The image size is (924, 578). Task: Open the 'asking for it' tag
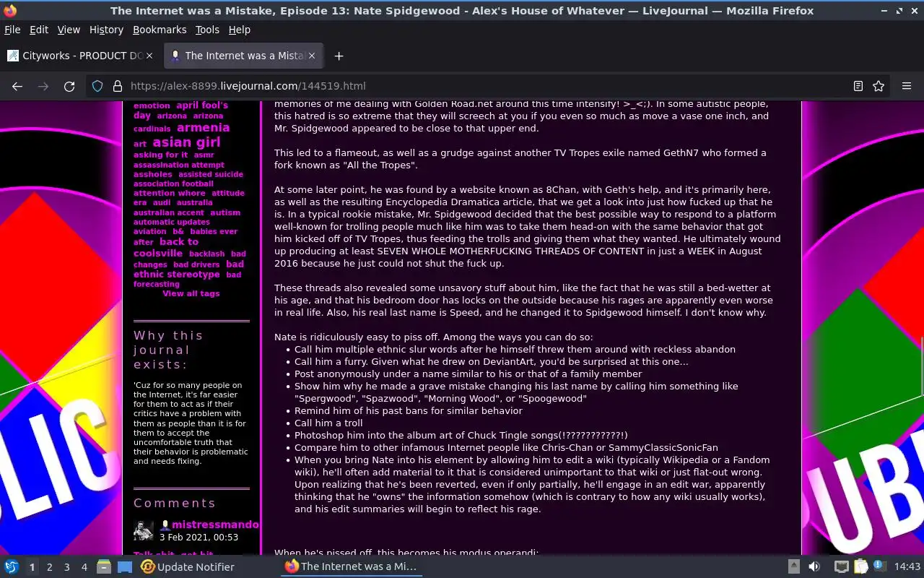click(x=160, y=155)
